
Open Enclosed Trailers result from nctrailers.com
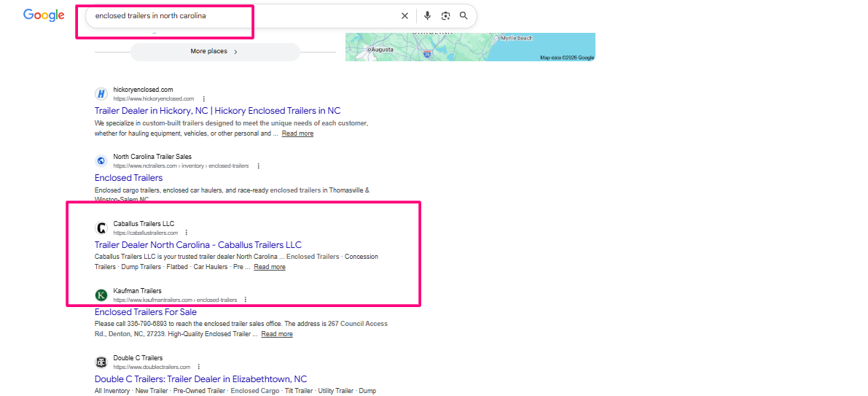128,178
